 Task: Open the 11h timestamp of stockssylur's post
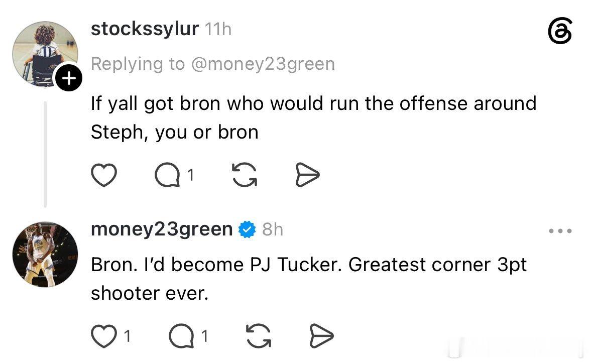(x=218, y=29)
